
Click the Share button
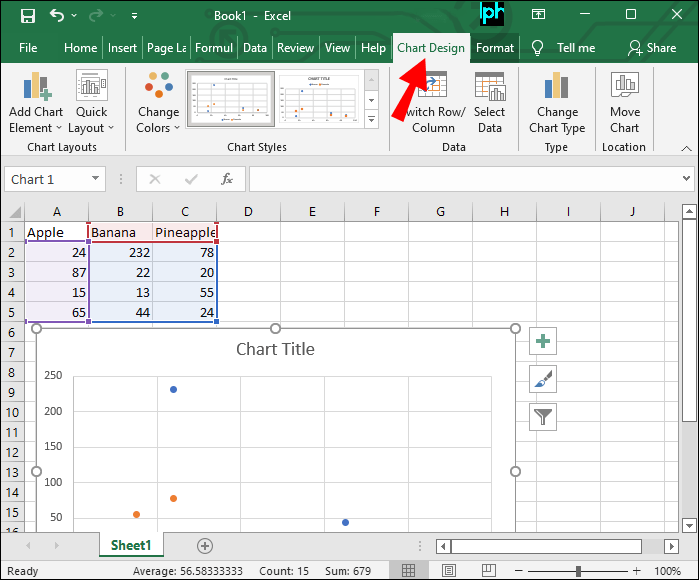(651, 48)
